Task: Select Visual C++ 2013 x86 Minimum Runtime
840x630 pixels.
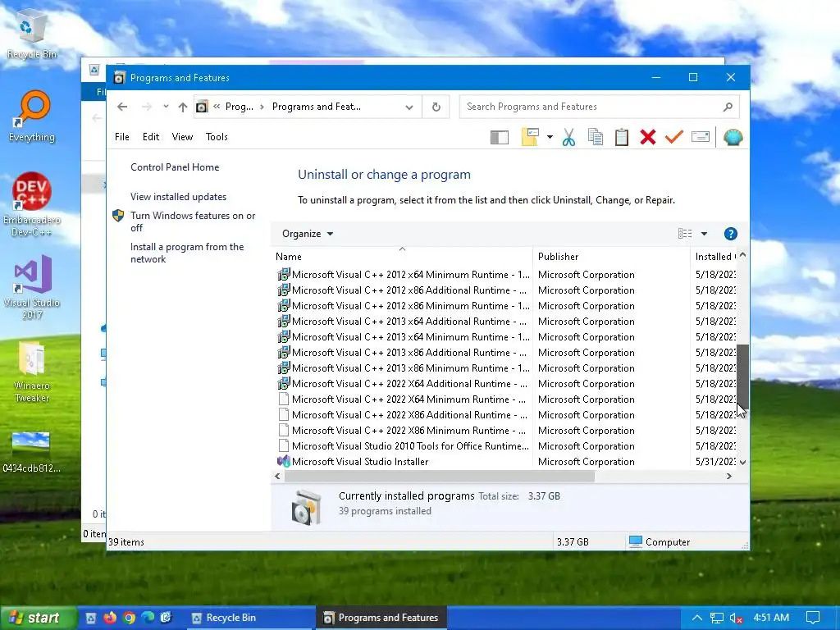Action: coord(504,368)
